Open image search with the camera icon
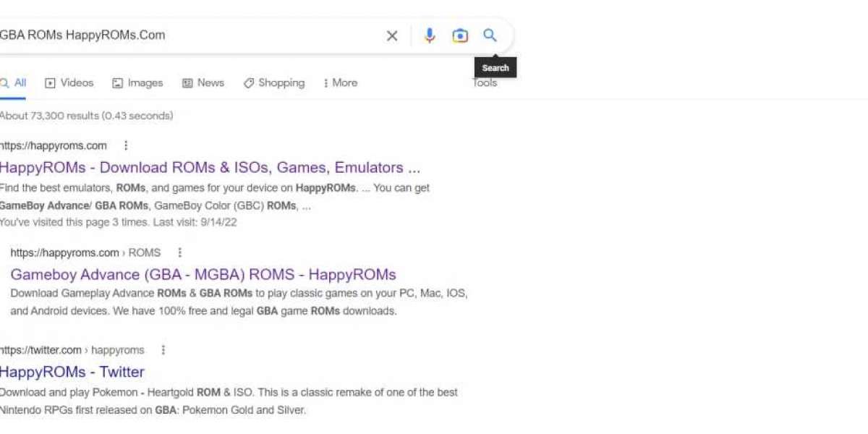Viewport: 868px width, 434px height. tap(460, 35)
